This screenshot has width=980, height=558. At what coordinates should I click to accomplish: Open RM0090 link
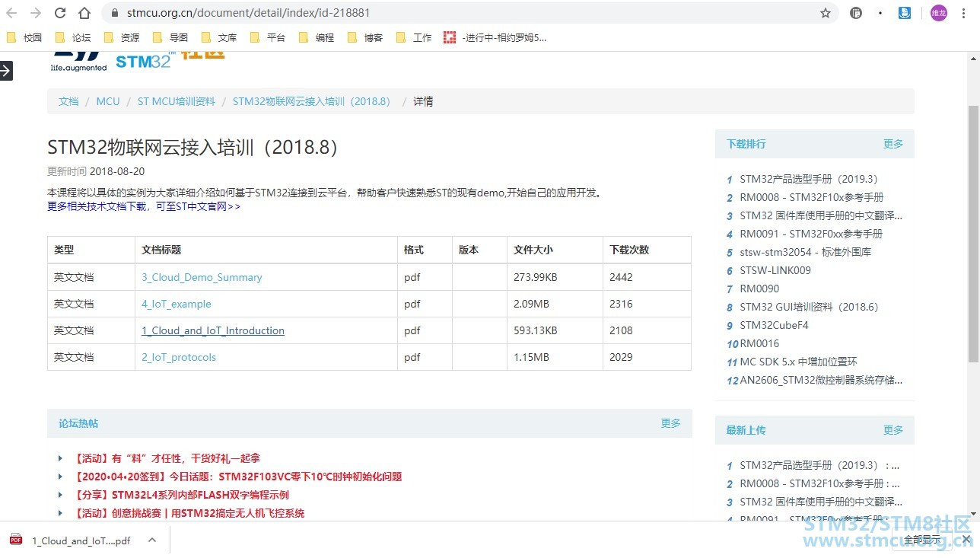759,289
